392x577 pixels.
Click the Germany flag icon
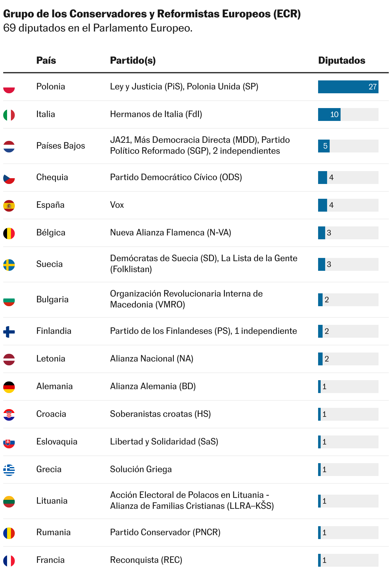(9, 387)
